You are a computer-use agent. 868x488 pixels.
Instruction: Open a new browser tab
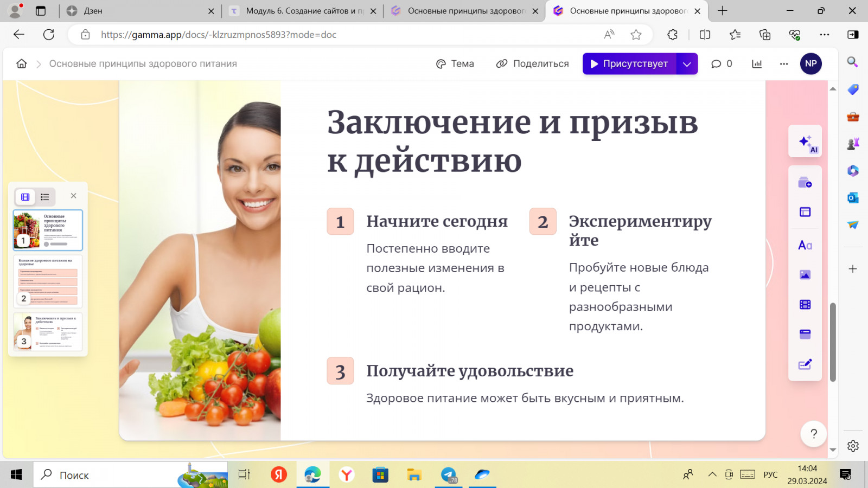(x=723, y=11)
